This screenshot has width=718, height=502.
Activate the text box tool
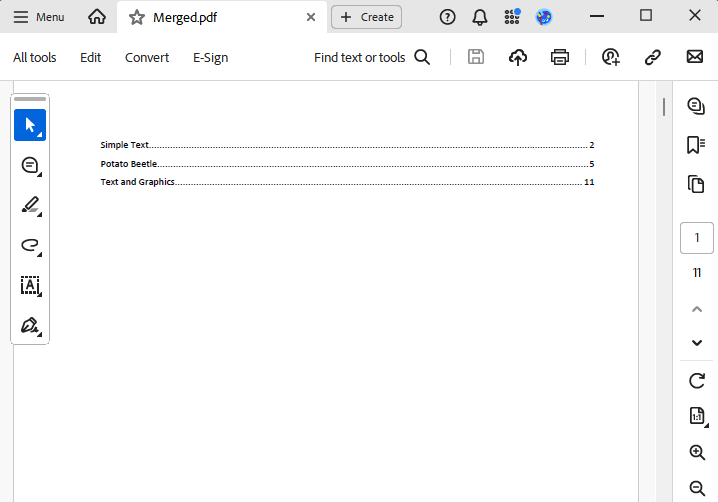(30, 285)
